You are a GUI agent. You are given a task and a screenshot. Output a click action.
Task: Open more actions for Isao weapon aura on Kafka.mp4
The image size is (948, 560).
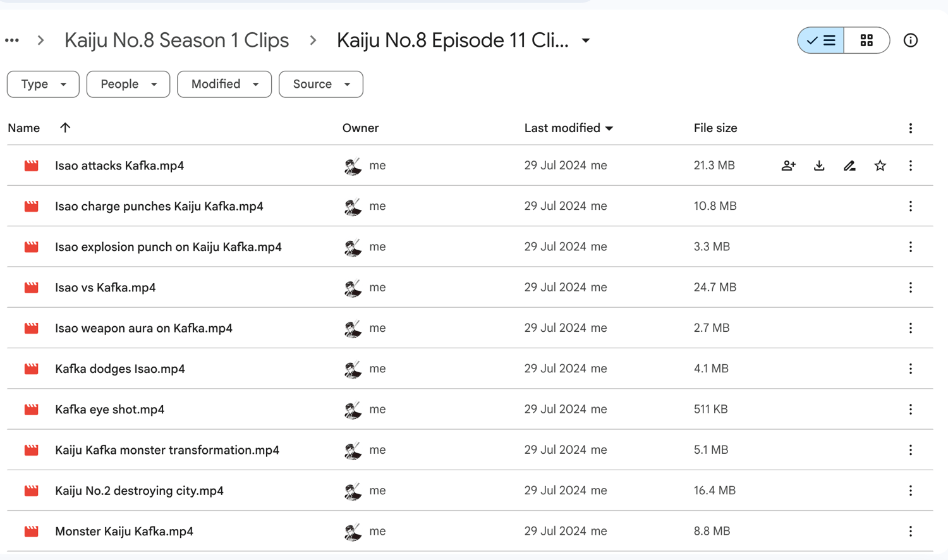click(911, 328)
